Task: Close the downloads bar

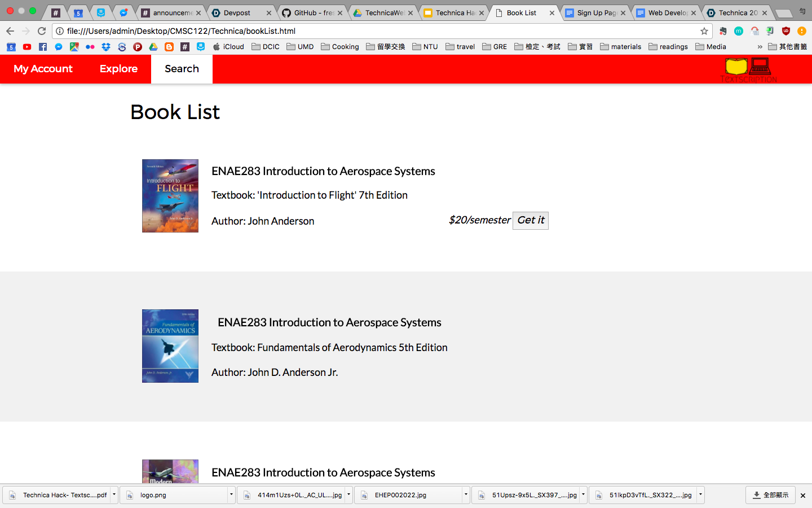Action: (803, 496)
